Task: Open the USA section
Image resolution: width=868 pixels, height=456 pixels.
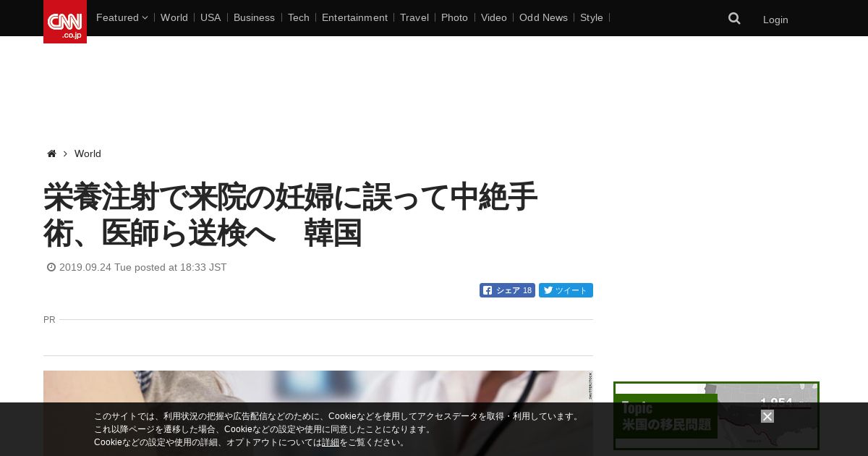Action: (210, 17)
